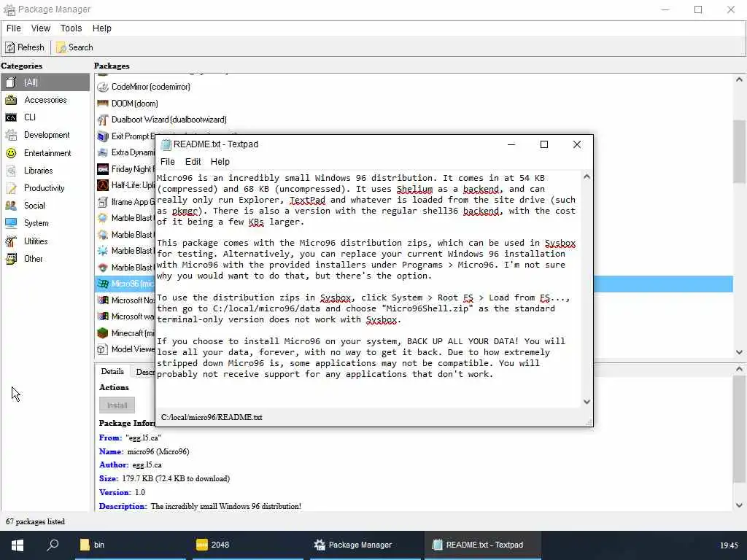The image size is (747, 560).
Task: Select the Entertainment smiley icon
Action: (x=11, y=153)
